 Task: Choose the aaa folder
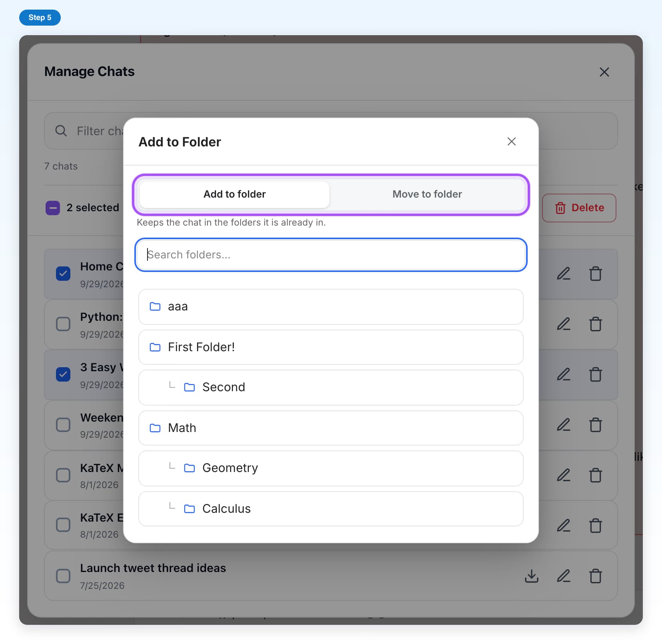pos(331,307)
